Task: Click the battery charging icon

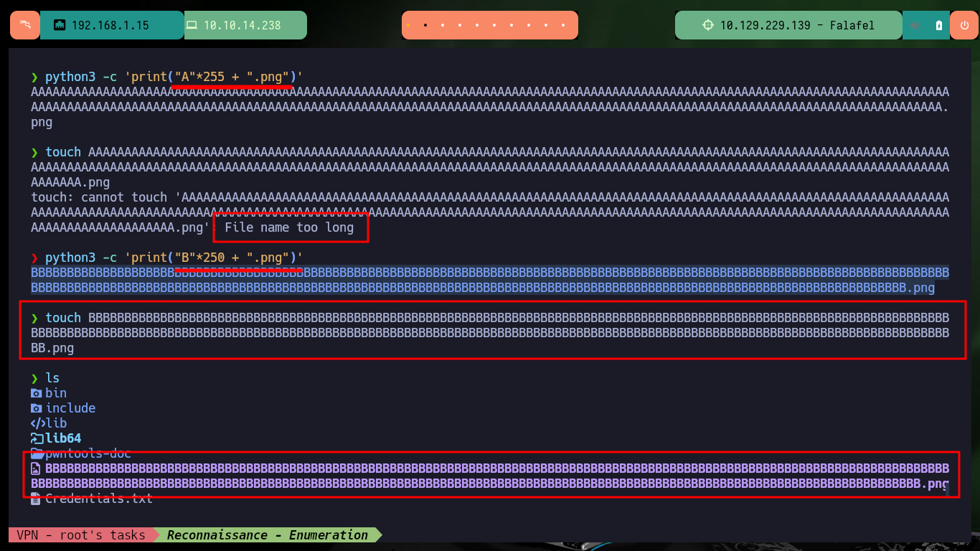Action: (939, 25)
